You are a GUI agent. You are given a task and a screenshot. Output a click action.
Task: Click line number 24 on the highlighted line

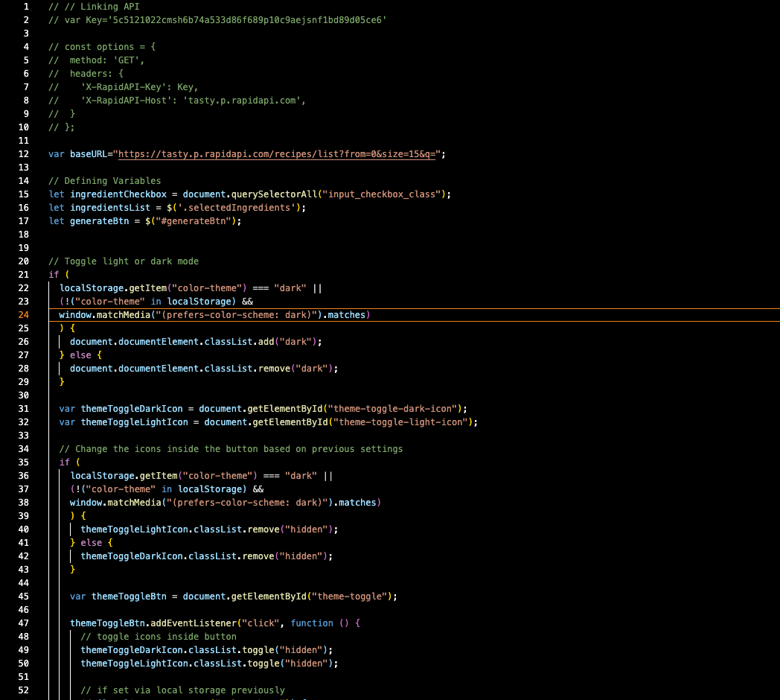(23, 314)
